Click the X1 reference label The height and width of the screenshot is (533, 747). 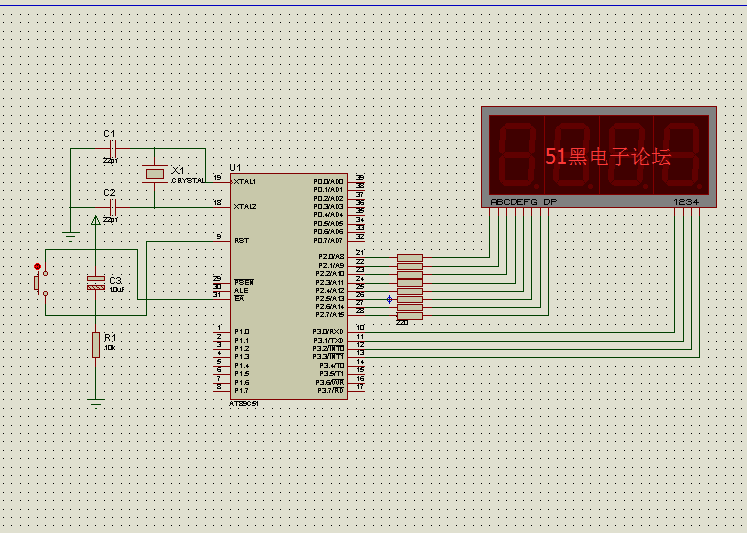point(178,170)
